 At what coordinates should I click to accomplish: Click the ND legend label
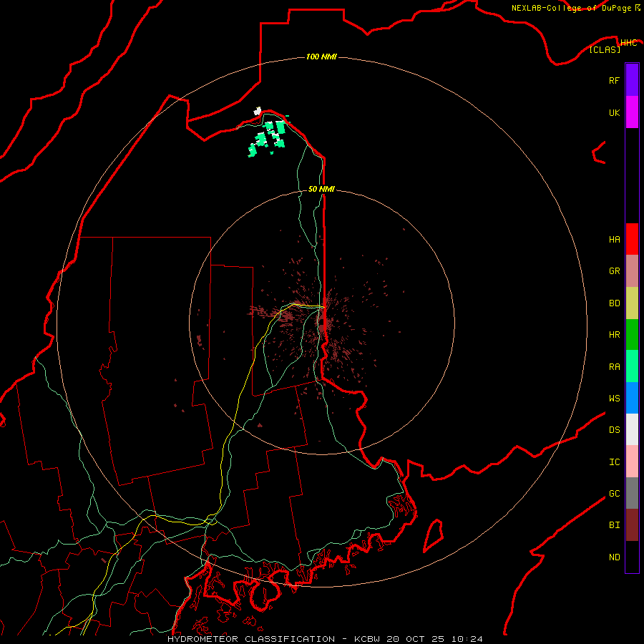[614, 557]
